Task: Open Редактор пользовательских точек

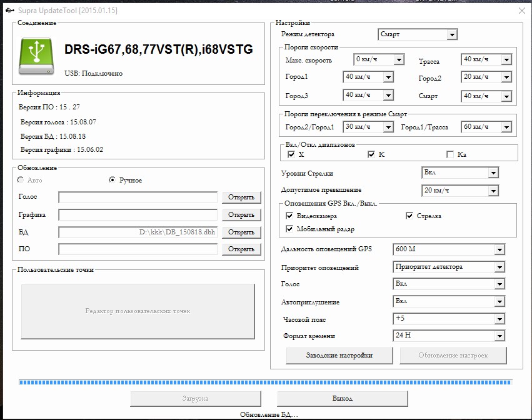Action: pyautogui.click(x=138, y=311)
